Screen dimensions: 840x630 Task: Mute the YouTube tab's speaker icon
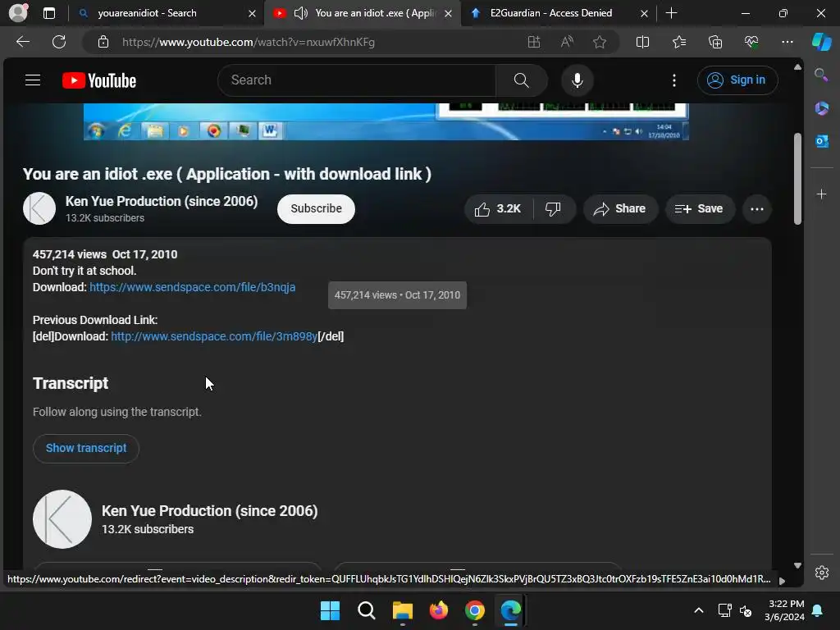click(x=301, y=13)
